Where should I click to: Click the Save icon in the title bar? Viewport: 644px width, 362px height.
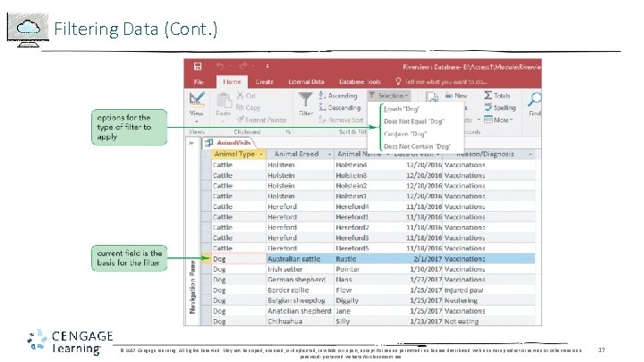[x=198, y=66]
